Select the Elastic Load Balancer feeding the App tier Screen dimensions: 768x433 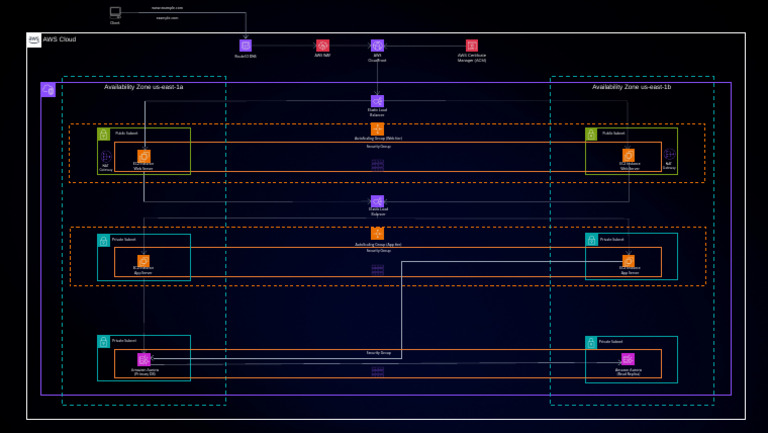[377, 201]
